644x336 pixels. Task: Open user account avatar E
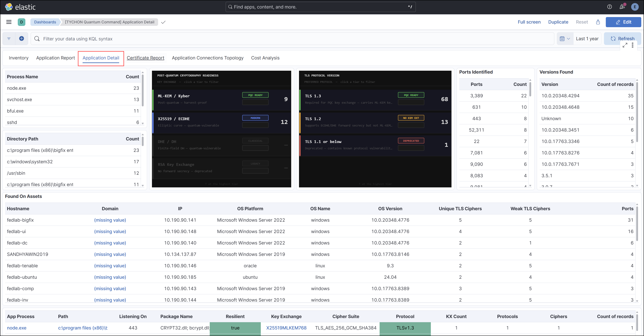[x=635, y=7]
